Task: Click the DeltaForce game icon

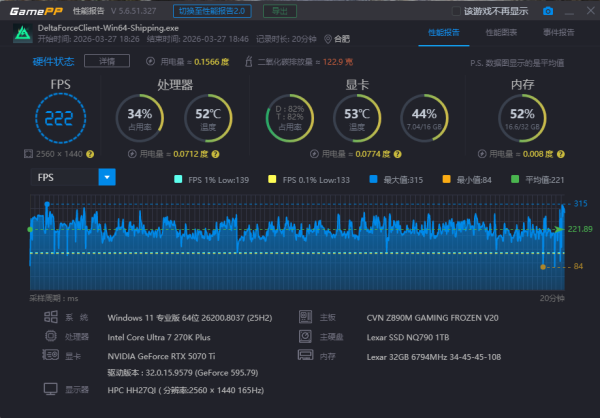Action: [23, 33]
